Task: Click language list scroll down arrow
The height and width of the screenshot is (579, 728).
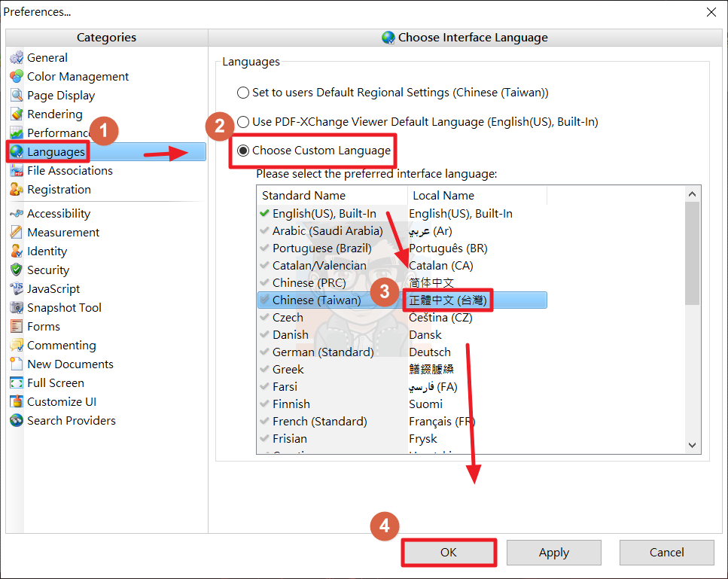Action: tap(693, 445)
